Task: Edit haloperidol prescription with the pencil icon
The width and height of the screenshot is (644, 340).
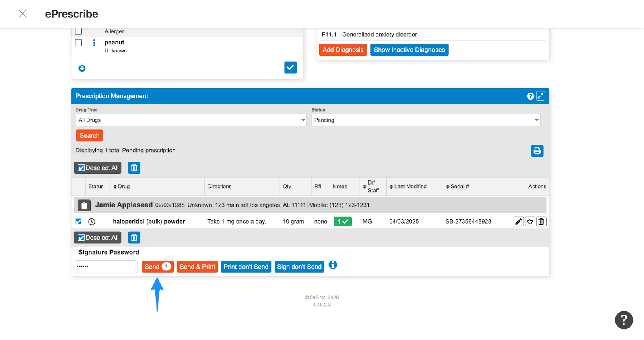Action: pyautogui.click(x=518, y=222)
